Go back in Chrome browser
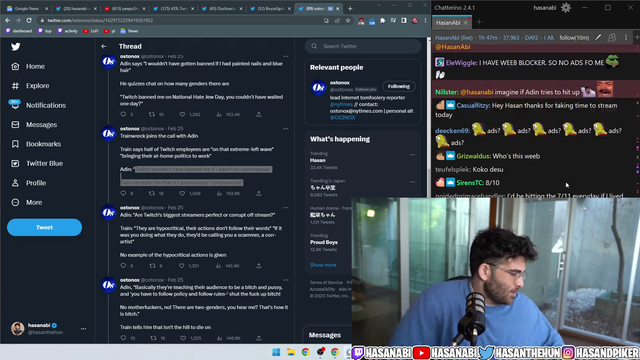Image resolution: width=640 pixels, height=360 pixels. (8, 20)
